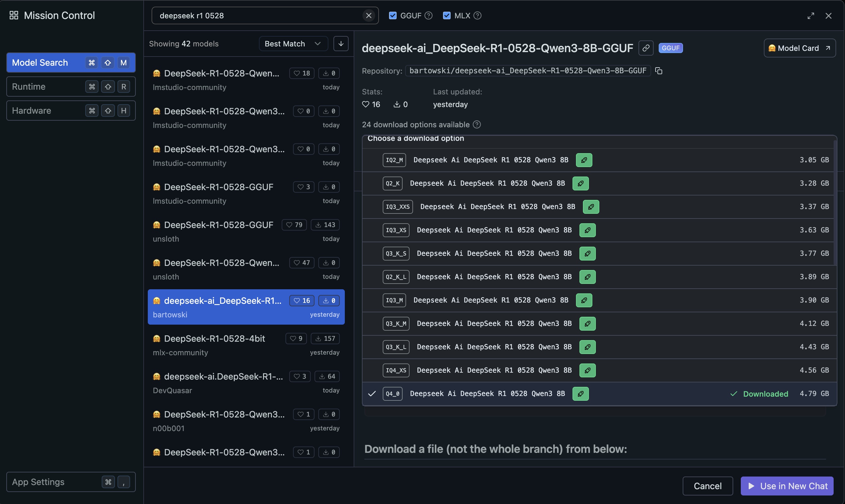Select the Q3_K_M 4.12 GB download option

(x=599, y=324)
